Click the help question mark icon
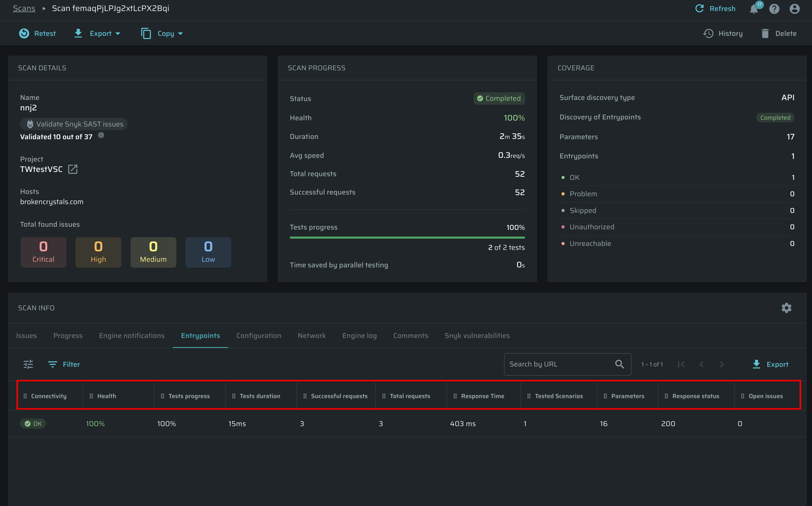 [774, 9]
